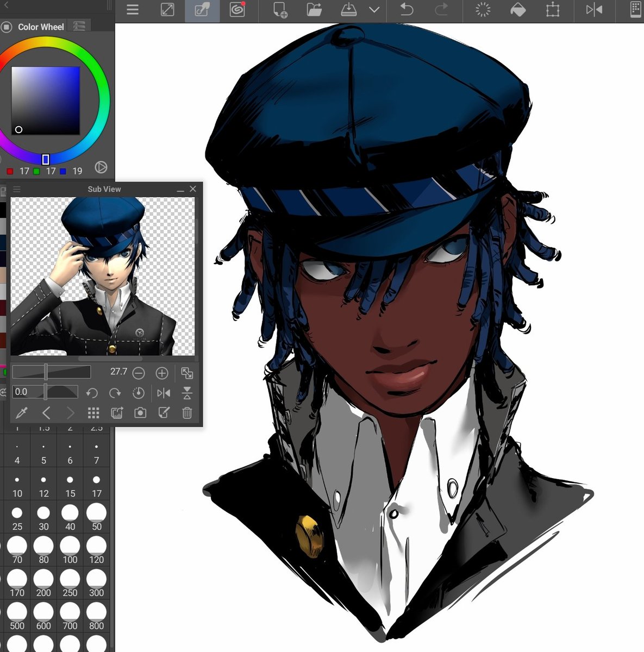The image size is (644, 652).
Task: Switch to the color slider tab icon
Action: (79, 26)
